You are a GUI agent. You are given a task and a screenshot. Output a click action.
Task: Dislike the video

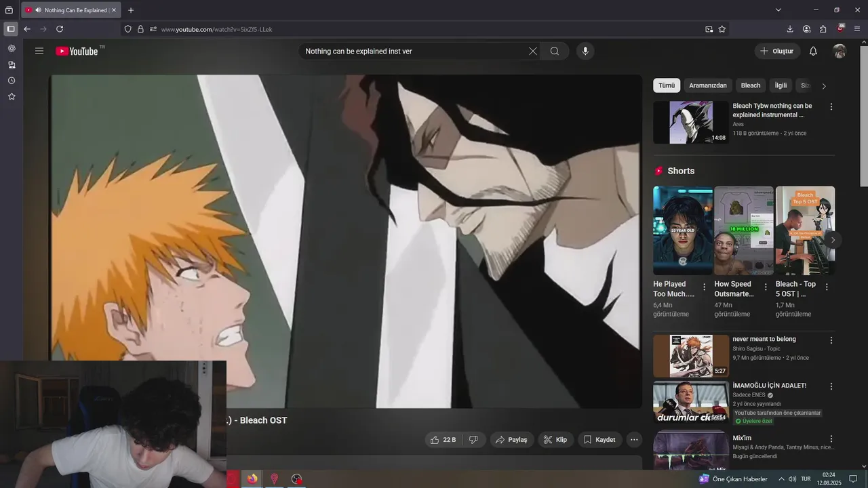click(x=473, y=440)
